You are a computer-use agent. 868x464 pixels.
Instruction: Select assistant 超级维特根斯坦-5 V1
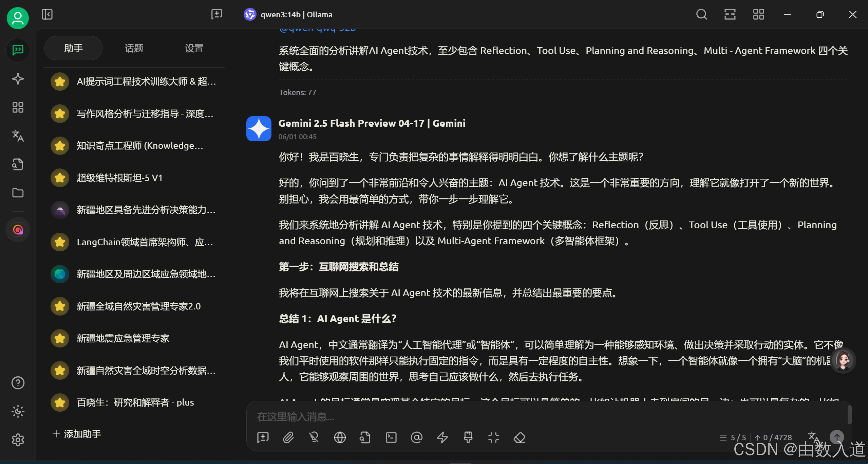[134, 178]
